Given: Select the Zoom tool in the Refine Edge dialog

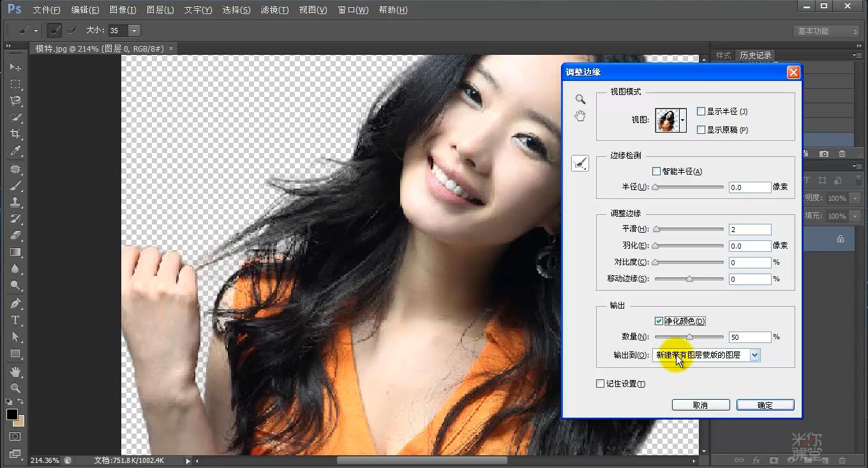Looking at the screenshot, I should click(580, 99).
